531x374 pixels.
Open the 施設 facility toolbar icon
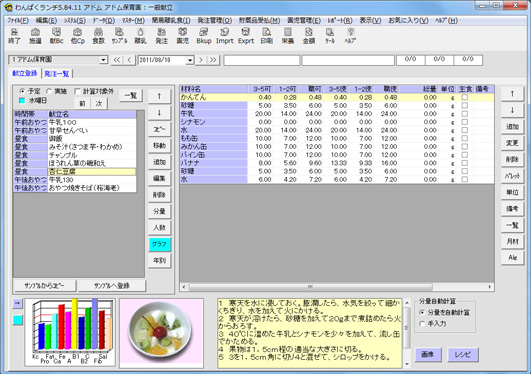[x=35, y=36]
